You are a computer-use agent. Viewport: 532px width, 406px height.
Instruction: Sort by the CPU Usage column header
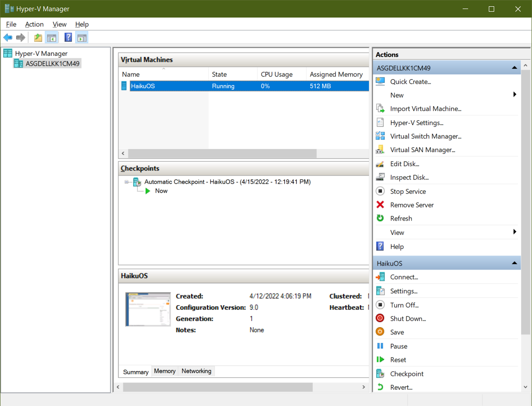click(282, 74)
